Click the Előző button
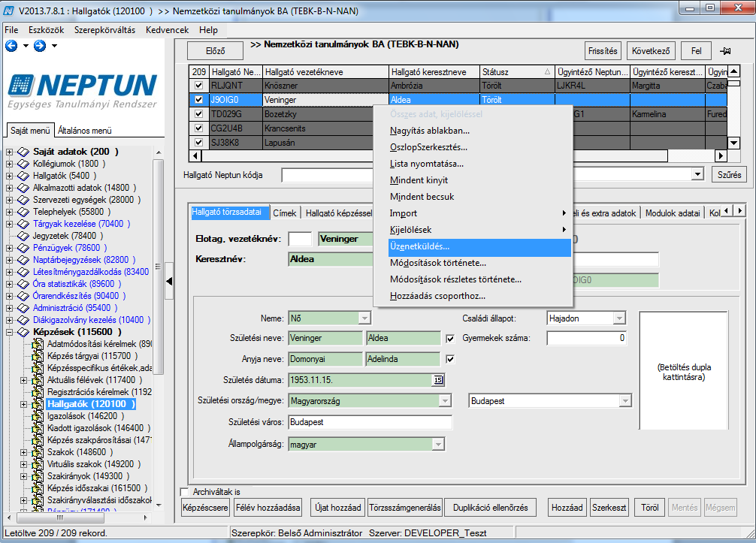The height and width of the screenshot is (543, 756). (216, 51)
